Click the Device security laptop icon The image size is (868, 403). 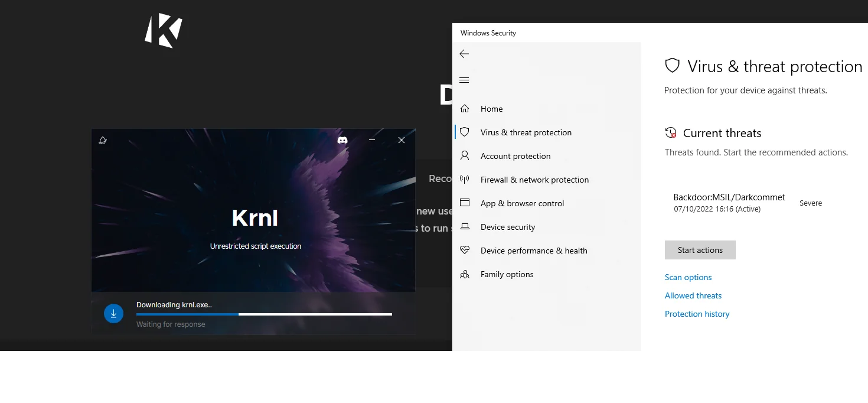tap(465, 227)
